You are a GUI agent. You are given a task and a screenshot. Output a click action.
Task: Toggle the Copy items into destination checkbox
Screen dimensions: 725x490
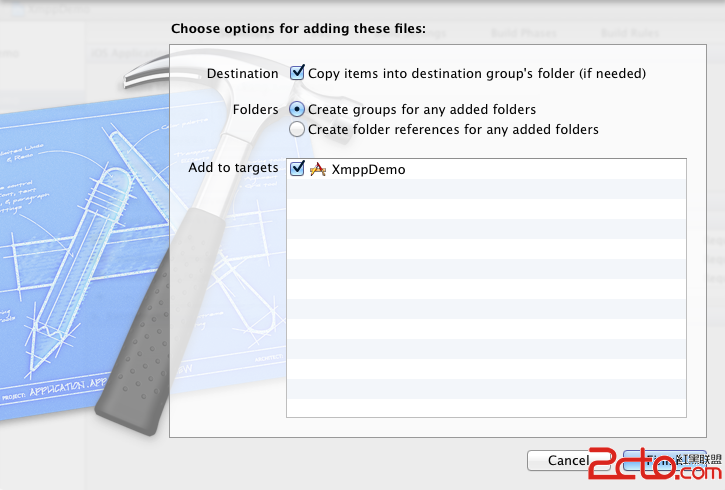tap(297, 73)
